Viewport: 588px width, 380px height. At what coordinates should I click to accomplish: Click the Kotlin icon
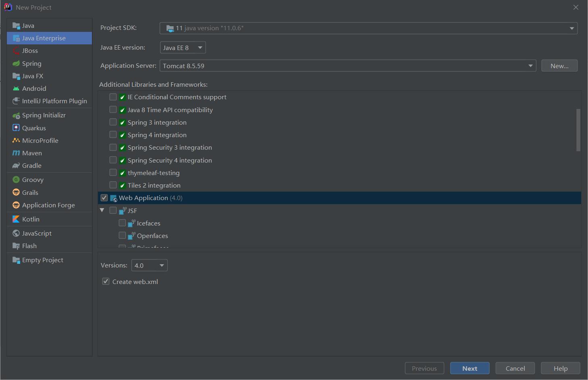[16, 219]
